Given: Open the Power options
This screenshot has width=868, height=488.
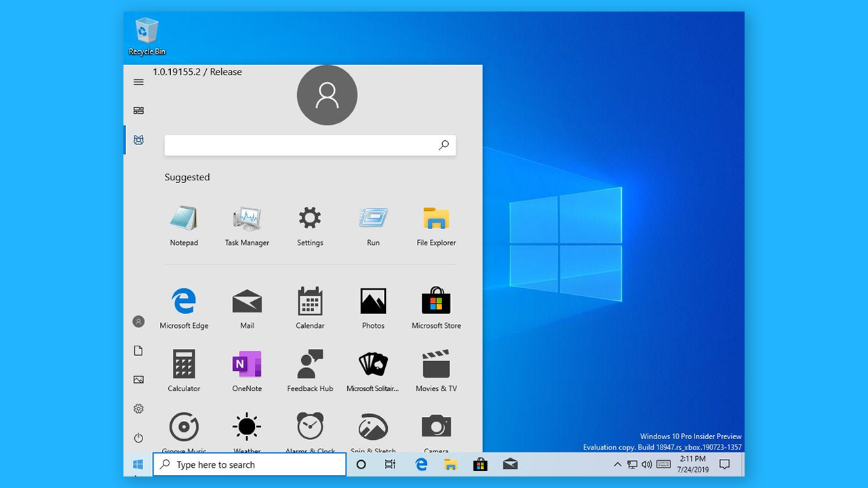Looking at the screenshot, I should point(138,438).
